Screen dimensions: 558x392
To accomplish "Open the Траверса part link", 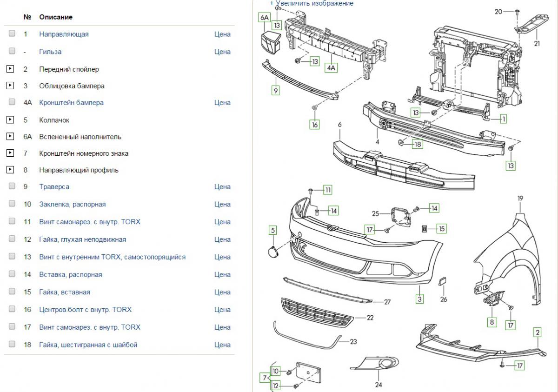I will tap(54, 186).
